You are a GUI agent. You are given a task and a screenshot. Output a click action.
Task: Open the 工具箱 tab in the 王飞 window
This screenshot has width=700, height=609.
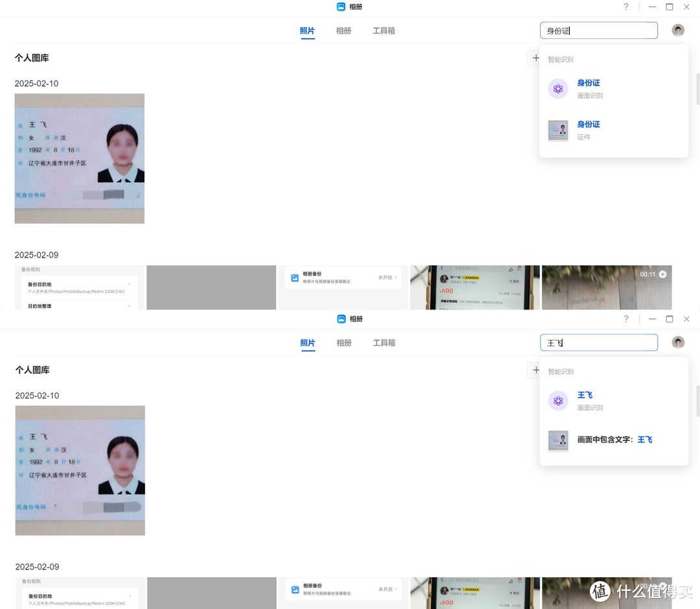pyautogui.click(x=384, y=343)
